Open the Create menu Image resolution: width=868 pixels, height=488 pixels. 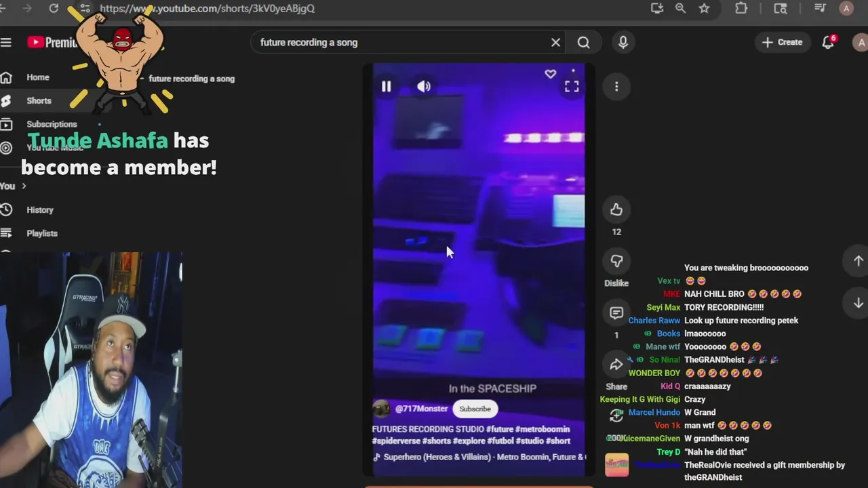click(782, 42)
